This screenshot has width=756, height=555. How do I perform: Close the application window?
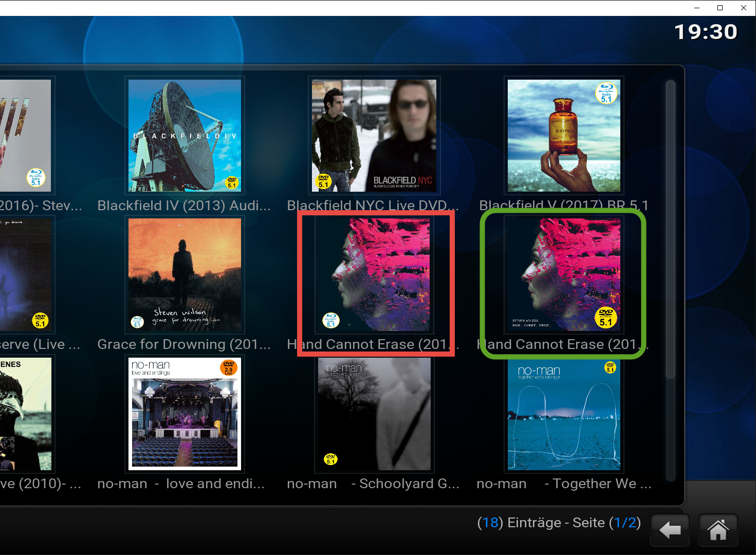(744, 8)
